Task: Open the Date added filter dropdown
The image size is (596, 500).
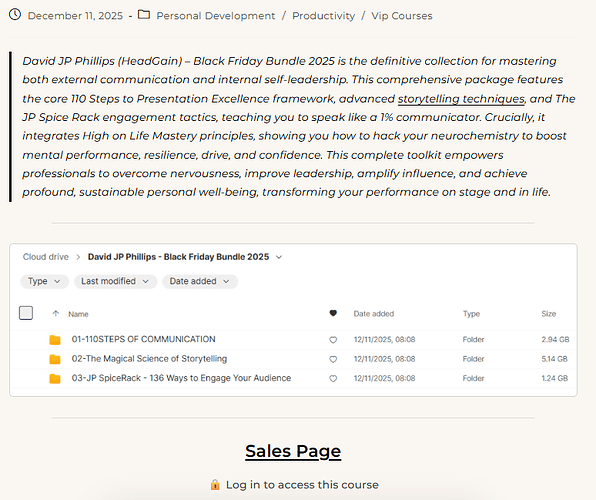Action: [x=200, y=281]
